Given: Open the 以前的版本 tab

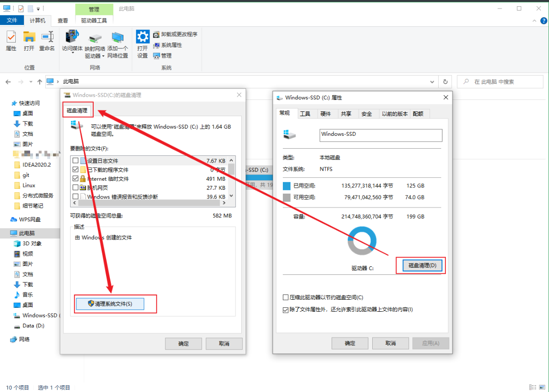Looking at the screenshot, I should [x=395, y=114].
